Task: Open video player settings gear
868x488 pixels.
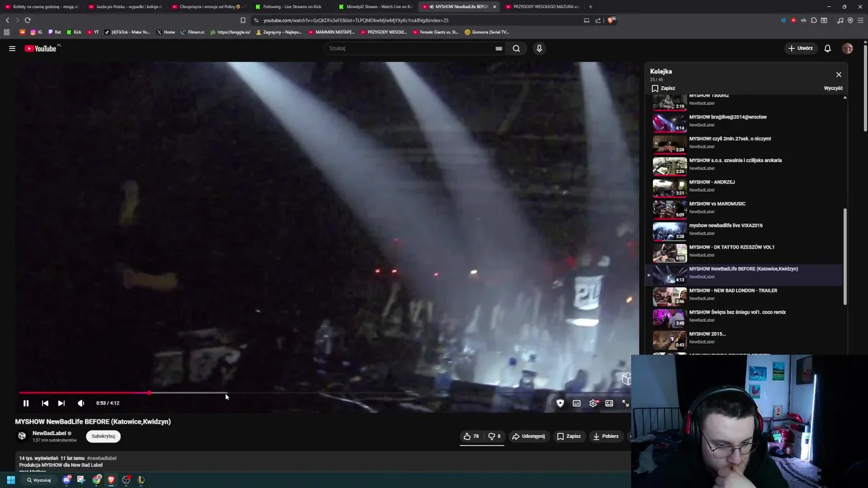Action: point(593,403)
